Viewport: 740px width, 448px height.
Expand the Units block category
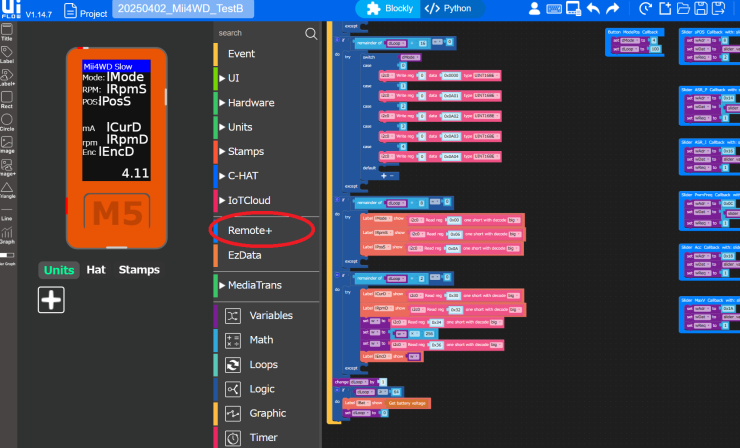point(267,127)
